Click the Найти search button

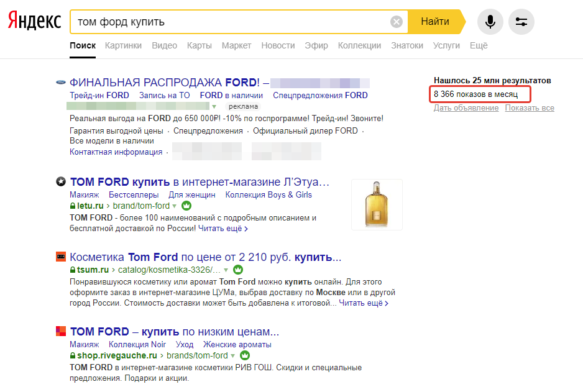click(x=435, y=22)
